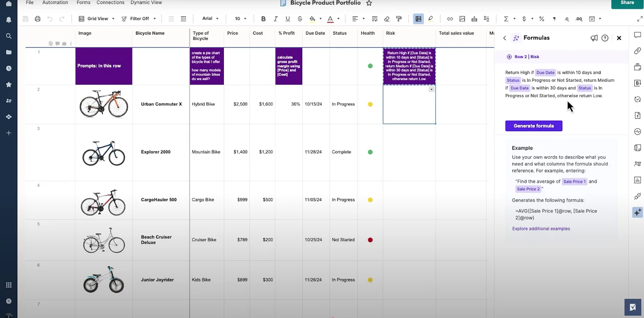Open the Grid View dropdown
This screenshot has height=318, width=644.
click(x=97, y=19)
